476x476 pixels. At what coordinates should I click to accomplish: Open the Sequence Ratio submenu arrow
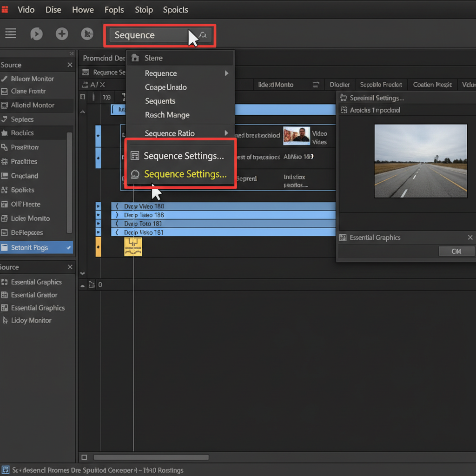coord(226,133)
